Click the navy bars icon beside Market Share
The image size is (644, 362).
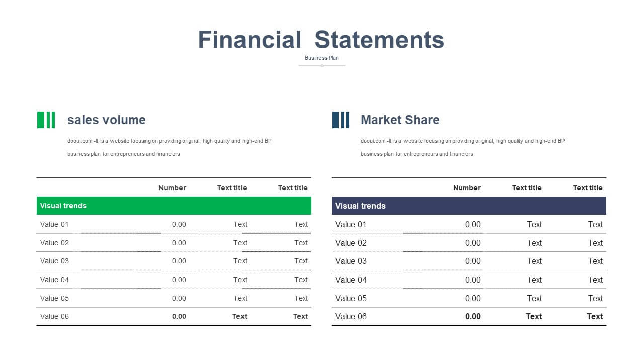tap(341, 120)
